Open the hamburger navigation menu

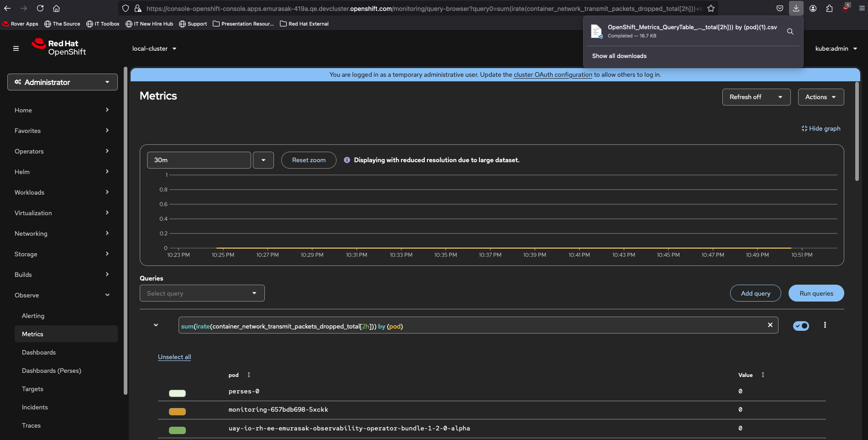pos(16,48)
